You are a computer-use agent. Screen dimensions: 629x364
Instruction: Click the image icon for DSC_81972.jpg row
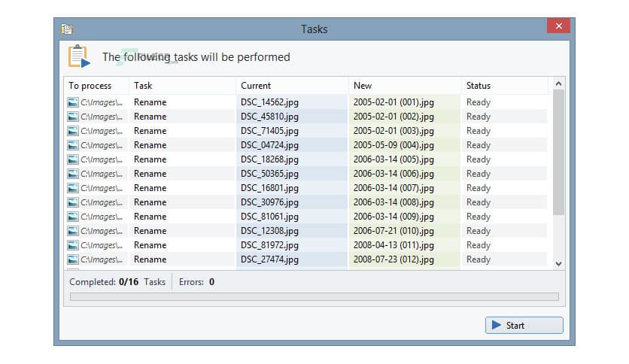73,245
